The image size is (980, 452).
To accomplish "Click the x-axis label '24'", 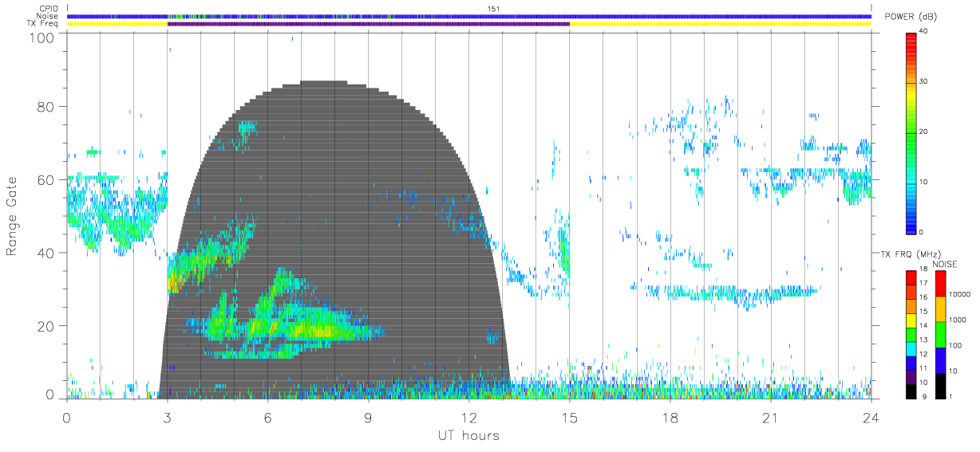I will [x=871, y=418].
